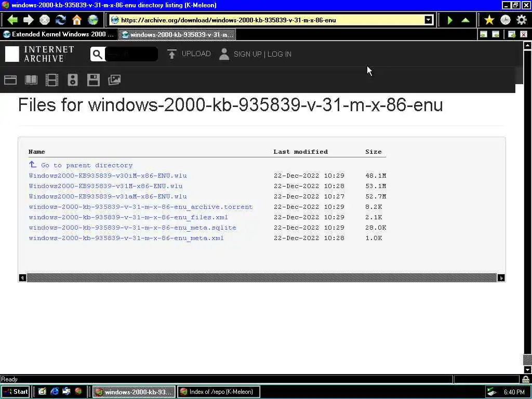Stop page loading button
Screen dimensions: 532x399
coord(45,20)
